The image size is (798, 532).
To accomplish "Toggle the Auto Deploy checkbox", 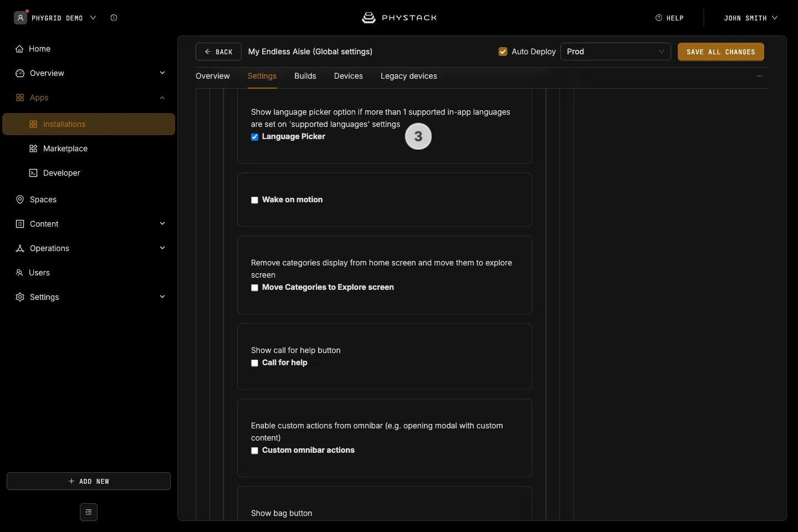I will coord(503,52).
